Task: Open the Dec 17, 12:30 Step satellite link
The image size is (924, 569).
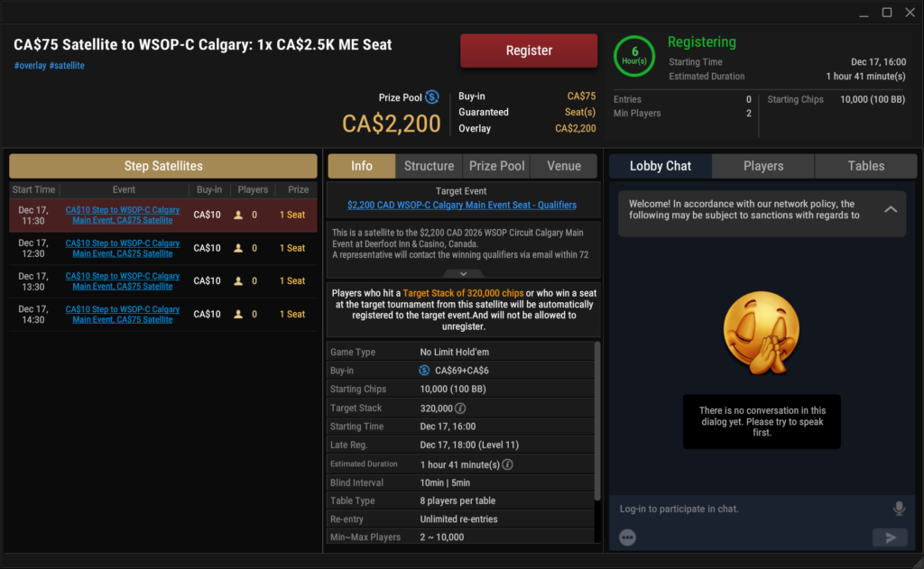Action: tap(123, 248)
